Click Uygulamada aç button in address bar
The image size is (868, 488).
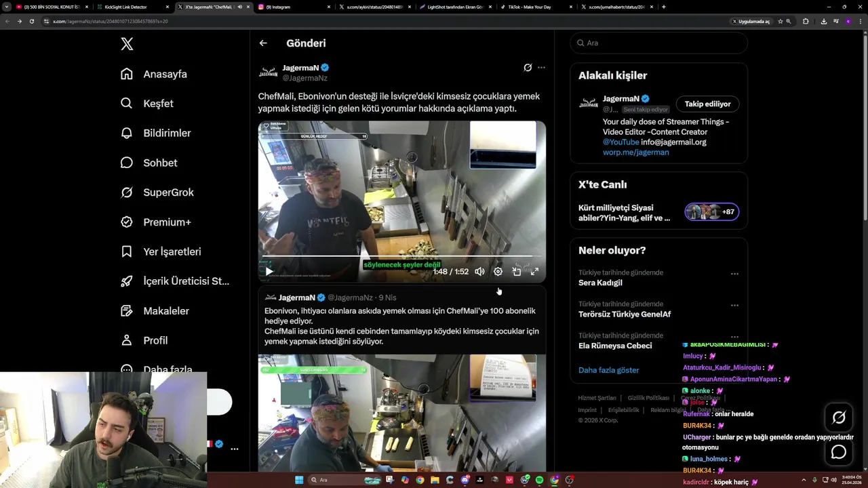click(751, 21)
